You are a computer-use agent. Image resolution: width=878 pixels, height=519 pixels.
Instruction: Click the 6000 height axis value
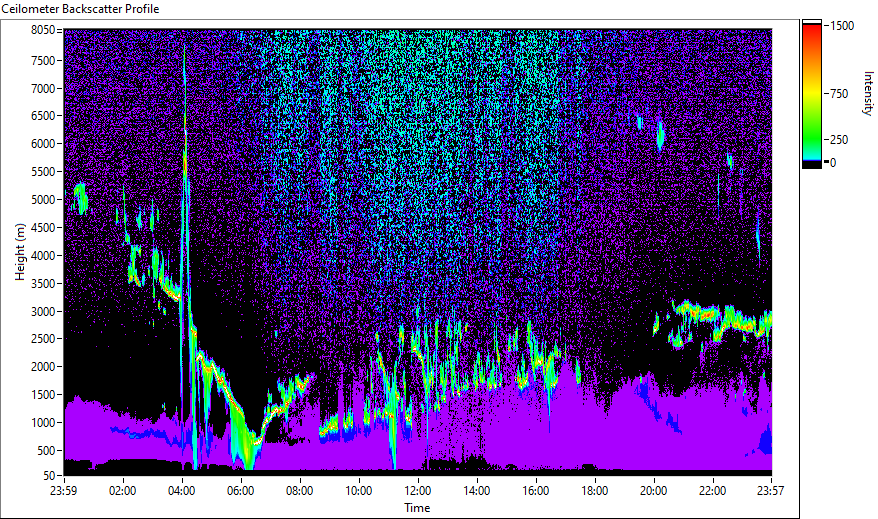[x=43, y=144]
